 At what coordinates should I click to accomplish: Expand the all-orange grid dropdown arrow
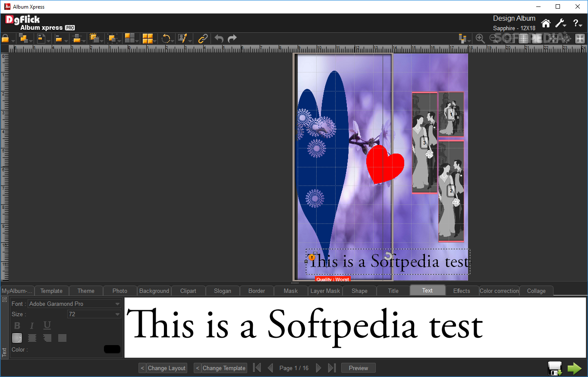[155, 41]
